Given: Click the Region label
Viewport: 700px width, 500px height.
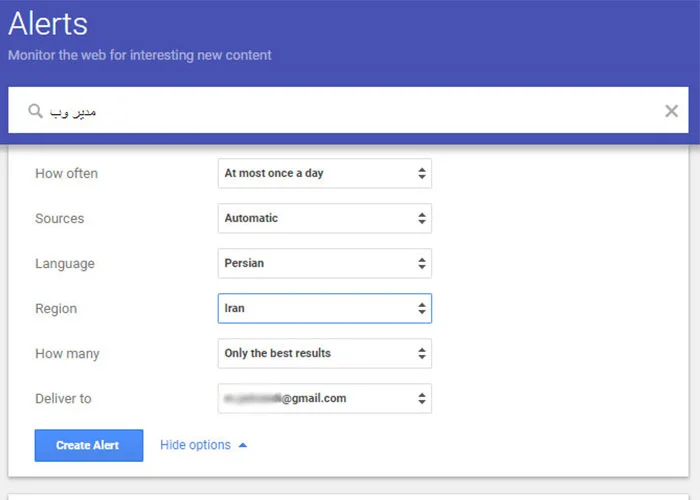Looking at the screenshot, I should click(x=56, y=309).
